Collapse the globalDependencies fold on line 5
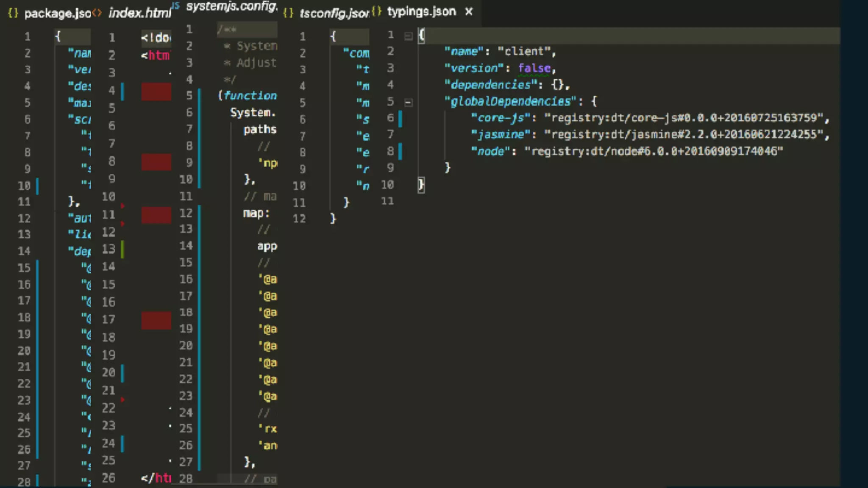 (x=408, y=102)
